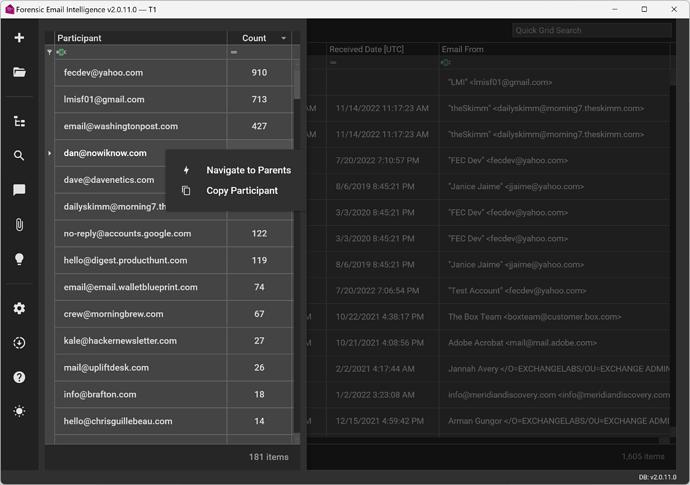Viewport: 690px width, 485px height.
Task: Choose Copy Participant from context menu
Action: (241, 190)
